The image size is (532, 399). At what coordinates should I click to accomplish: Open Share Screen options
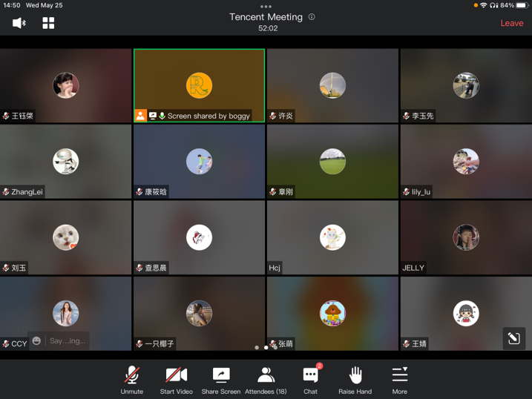click(220, 380)
